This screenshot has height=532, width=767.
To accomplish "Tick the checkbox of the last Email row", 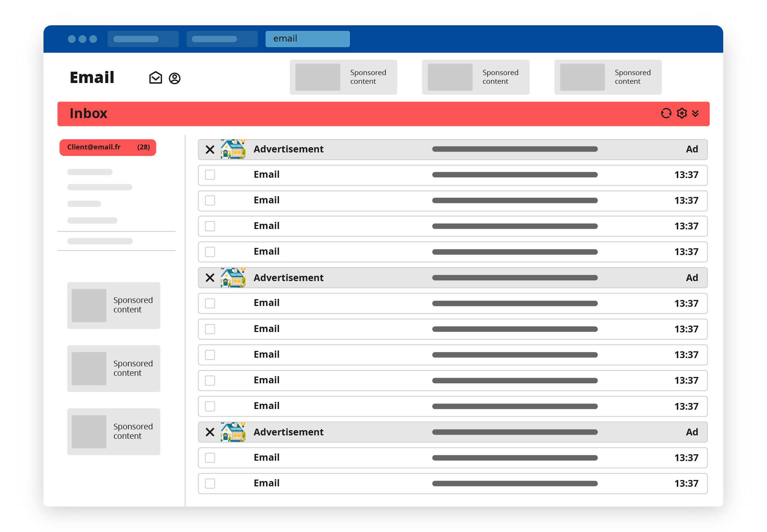I will pos(210,483).
